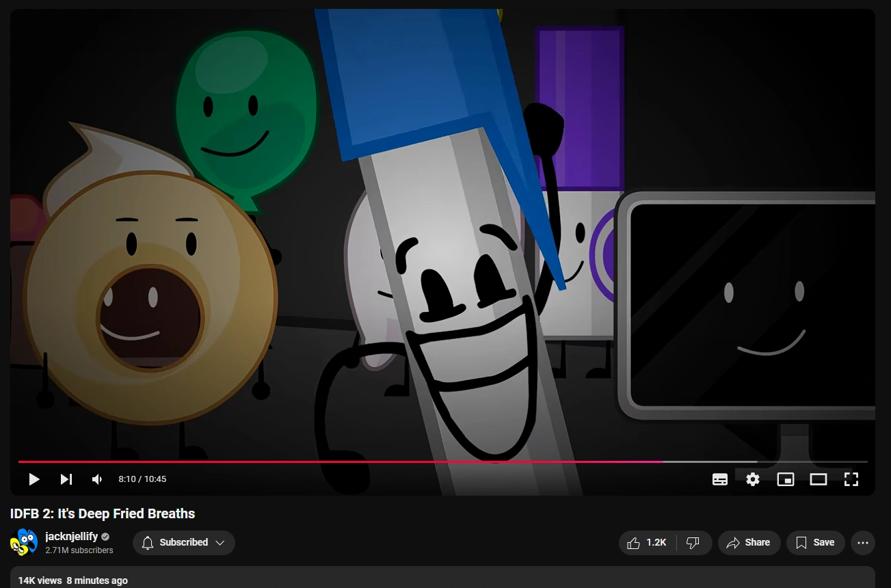Open the more actions ellipsis menu
The width and height of the screenshot is (891, 588).
[x=863, y=542]
